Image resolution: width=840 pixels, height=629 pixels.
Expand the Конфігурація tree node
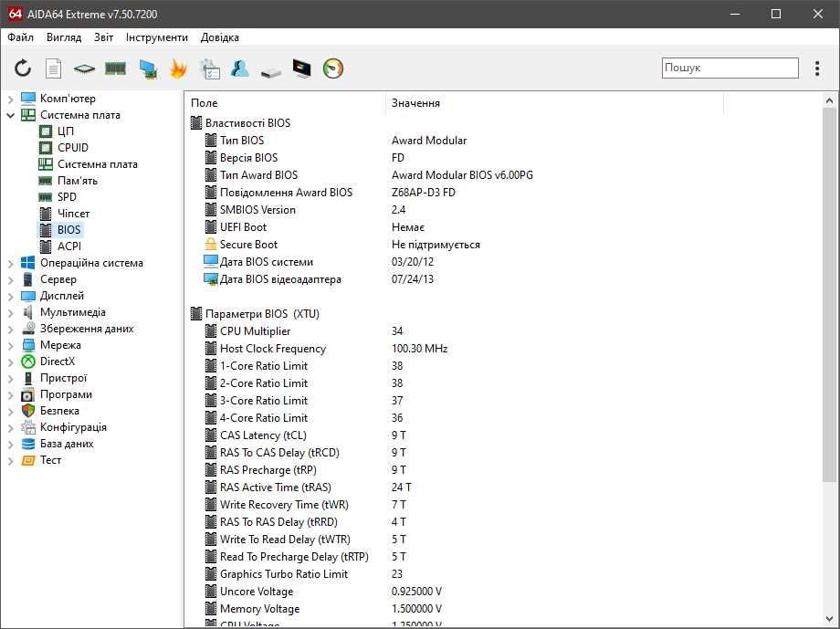click(10, 427)
